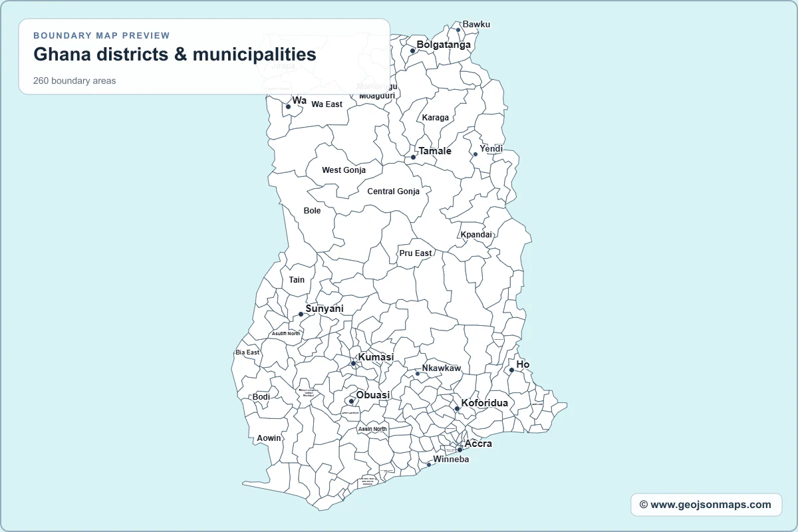The width and height of the screenshot is (798, 532).
Task: Click the Bawku town name label
Action: tap(477, 25)
